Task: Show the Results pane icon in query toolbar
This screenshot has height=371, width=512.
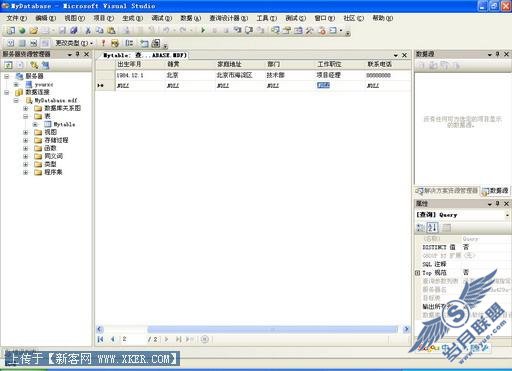Action: point(45,43)
